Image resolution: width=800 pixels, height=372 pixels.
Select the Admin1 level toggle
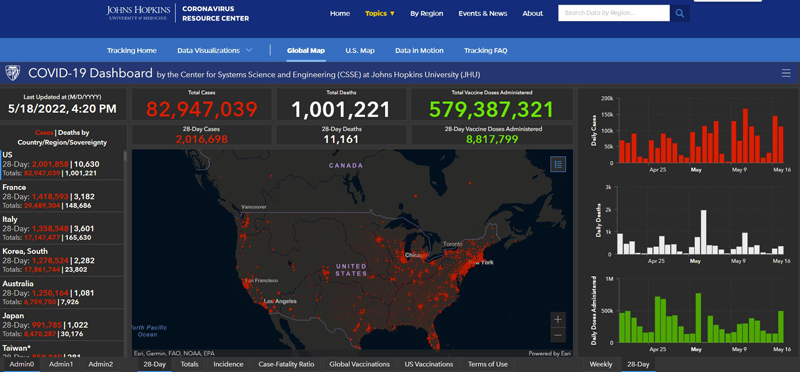[x=61, y=364]
